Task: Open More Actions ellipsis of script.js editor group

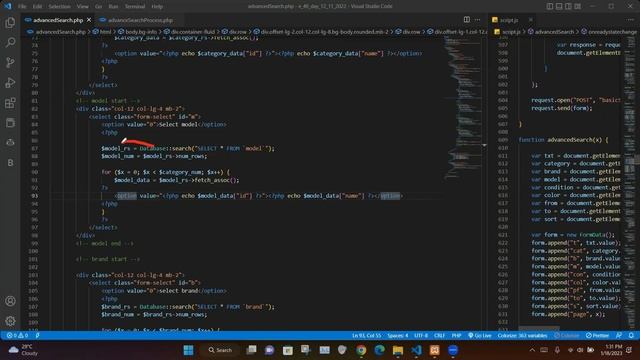Action: [x=631, y=20]
